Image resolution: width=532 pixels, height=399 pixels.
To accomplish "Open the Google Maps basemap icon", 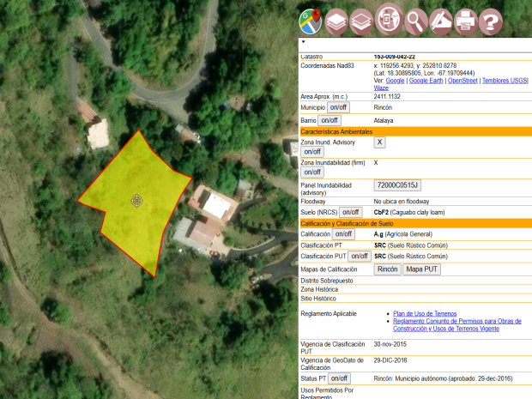I will click(310, 19).
